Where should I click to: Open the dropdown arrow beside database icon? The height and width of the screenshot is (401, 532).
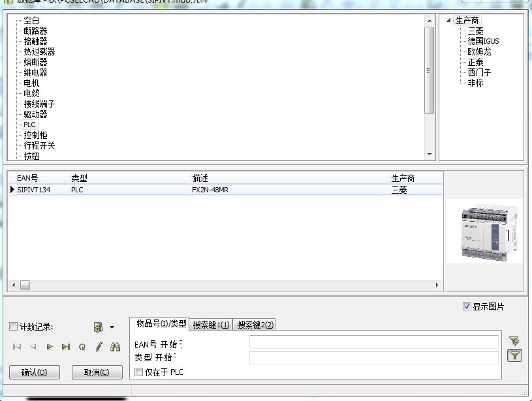(112, 327)
